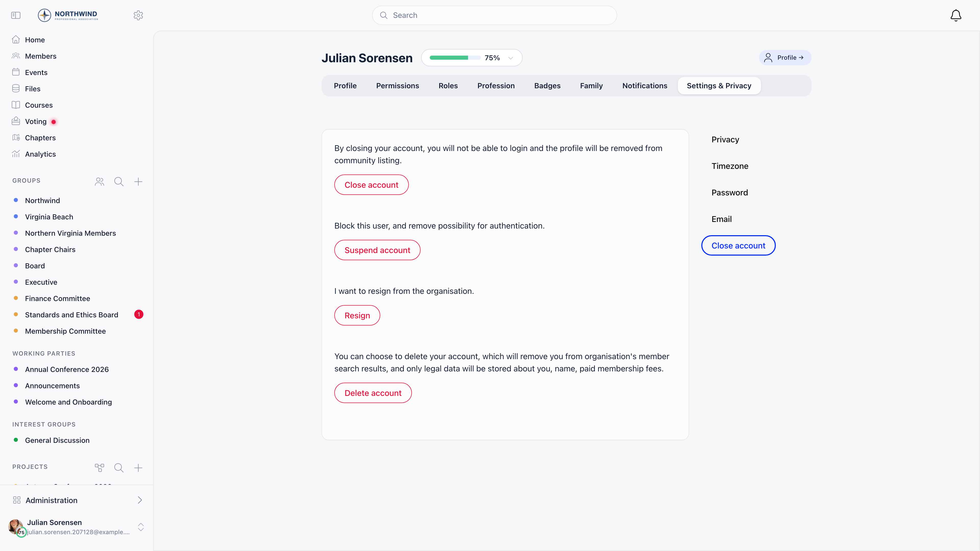
Task: Click the search magnifier icon in top bar
Action: click(x=384, y=15)
